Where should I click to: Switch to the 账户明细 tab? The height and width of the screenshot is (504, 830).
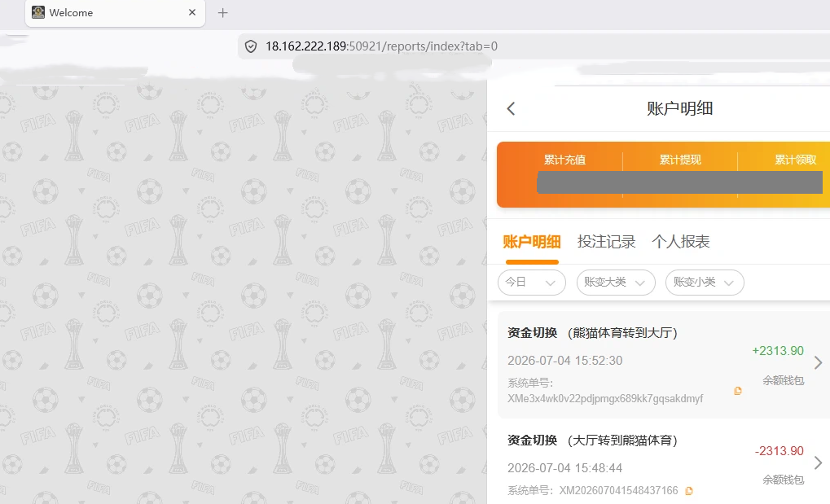531,242
